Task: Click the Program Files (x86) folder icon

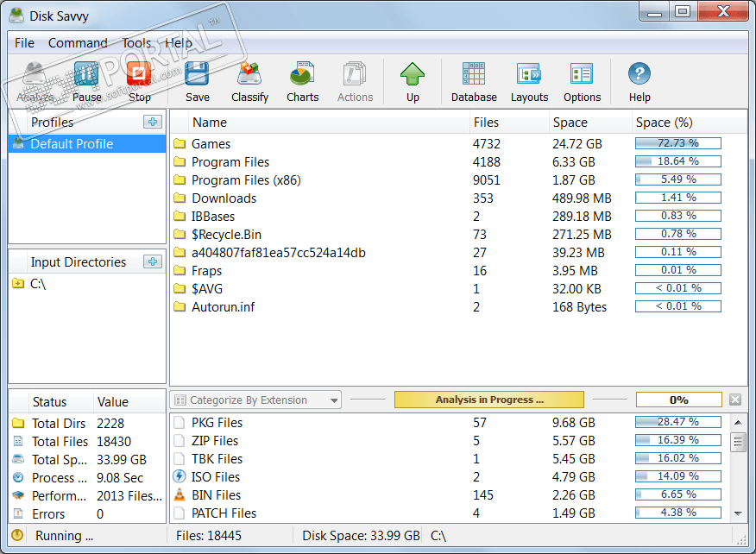Action: (180, 179)
